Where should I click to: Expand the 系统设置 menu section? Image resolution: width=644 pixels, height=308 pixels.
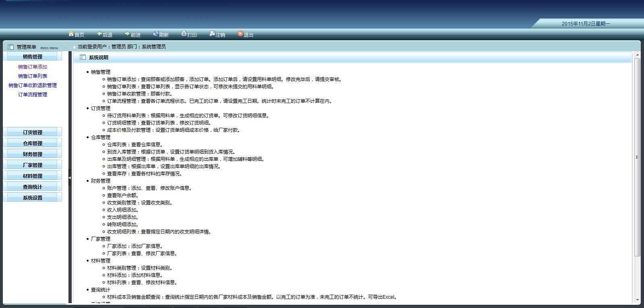[x=33, y=198]
